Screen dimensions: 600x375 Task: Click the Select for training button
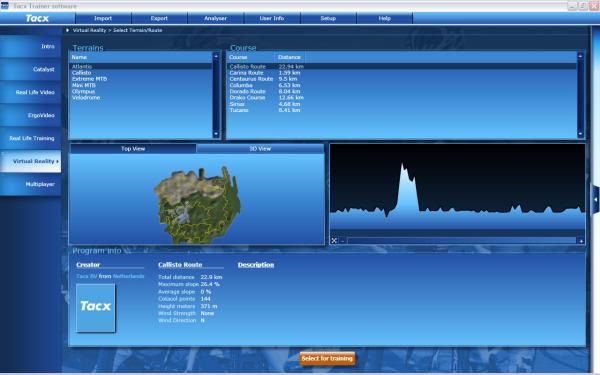coord(327,359)
